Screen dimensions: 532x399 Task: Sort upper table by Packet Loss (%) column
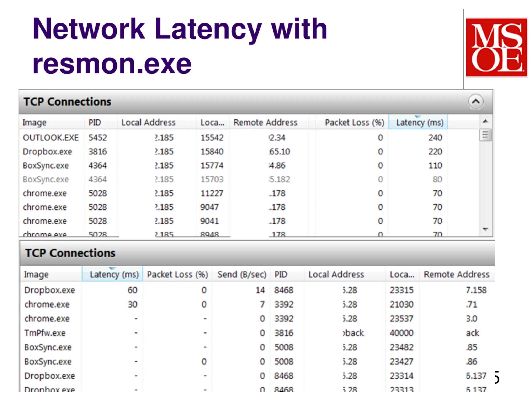[352, 122]
